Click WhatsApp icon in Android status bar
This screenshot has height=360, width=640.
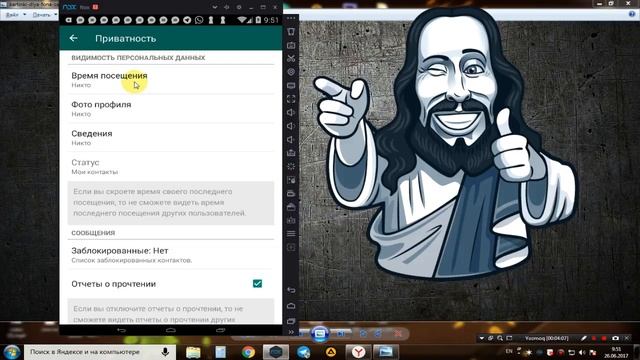[x=199, y=20]
